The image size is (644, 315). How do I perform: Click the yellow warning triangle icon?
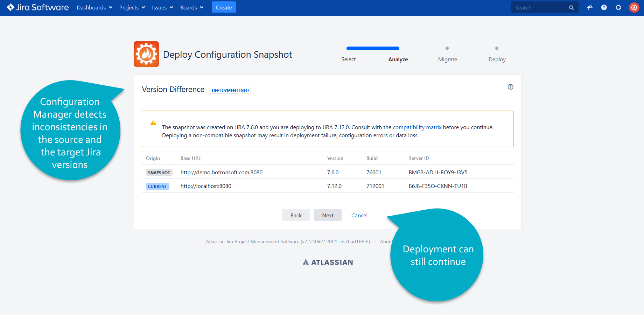153,123
